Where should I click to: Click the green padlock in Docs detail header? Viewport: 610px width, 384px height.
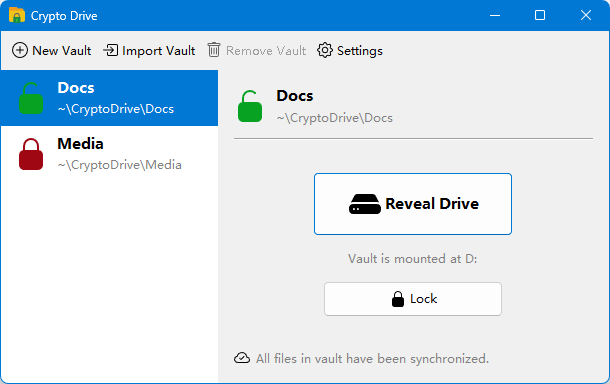point(250,106)
